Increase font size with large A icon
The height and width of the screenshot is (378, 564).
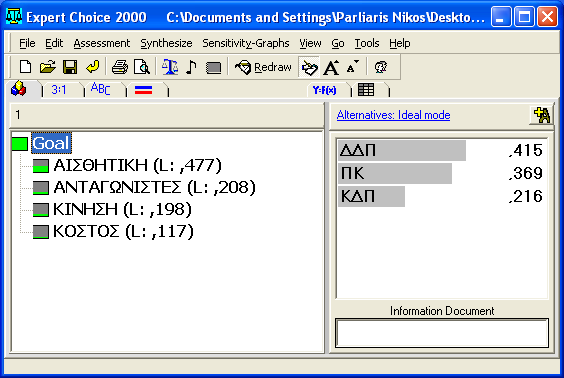(331, 67)
